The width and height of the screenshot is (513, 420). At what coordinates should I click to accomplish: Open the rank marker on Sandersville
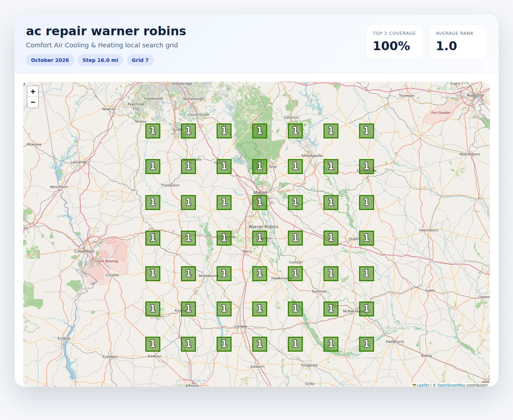click(367, 166)
